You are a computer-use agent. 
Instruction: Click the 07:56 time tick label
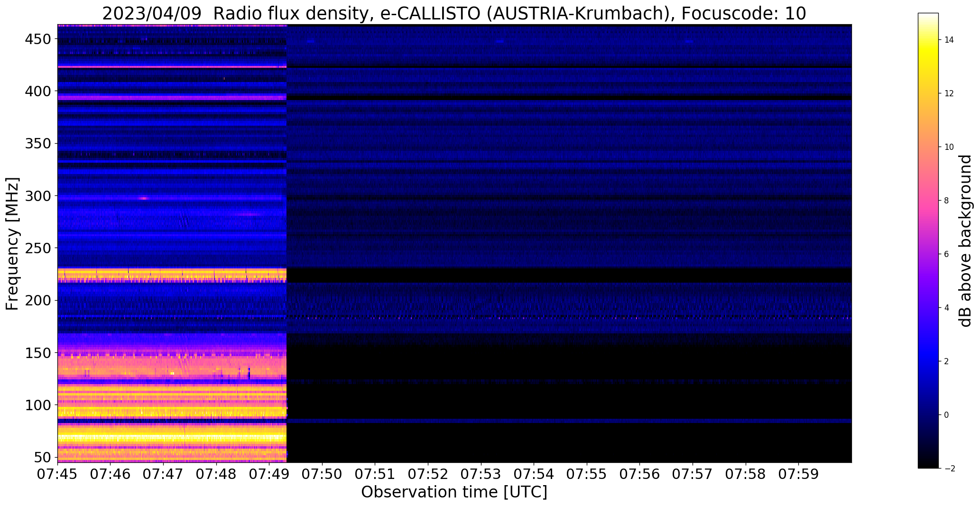pos(640,474)
